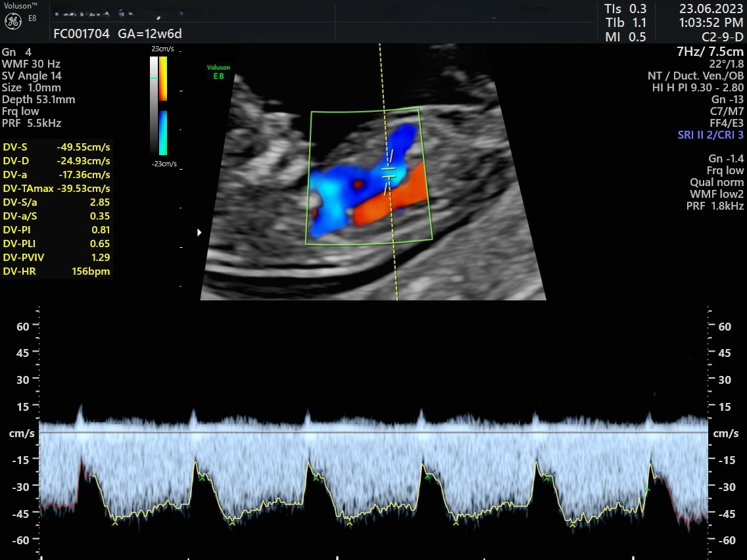
Task: Click the GE logo in top-left corner
Action: (13, 21)
